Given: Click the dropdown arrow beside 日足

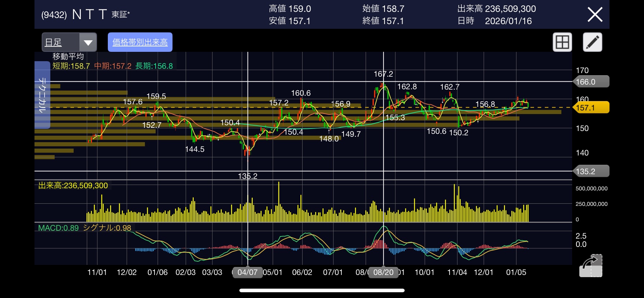Looking at the screenshot, I should [88, 42].
